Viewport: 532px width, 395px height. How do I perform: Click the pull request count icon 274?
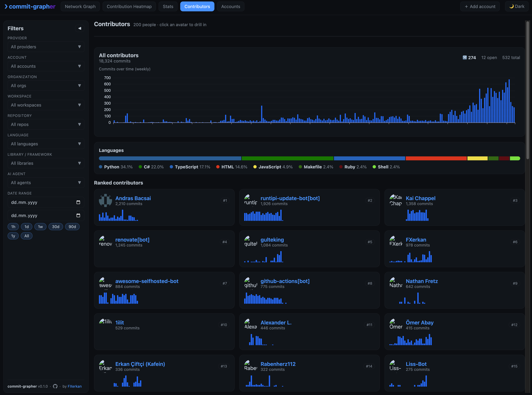(x=465, y=57)
